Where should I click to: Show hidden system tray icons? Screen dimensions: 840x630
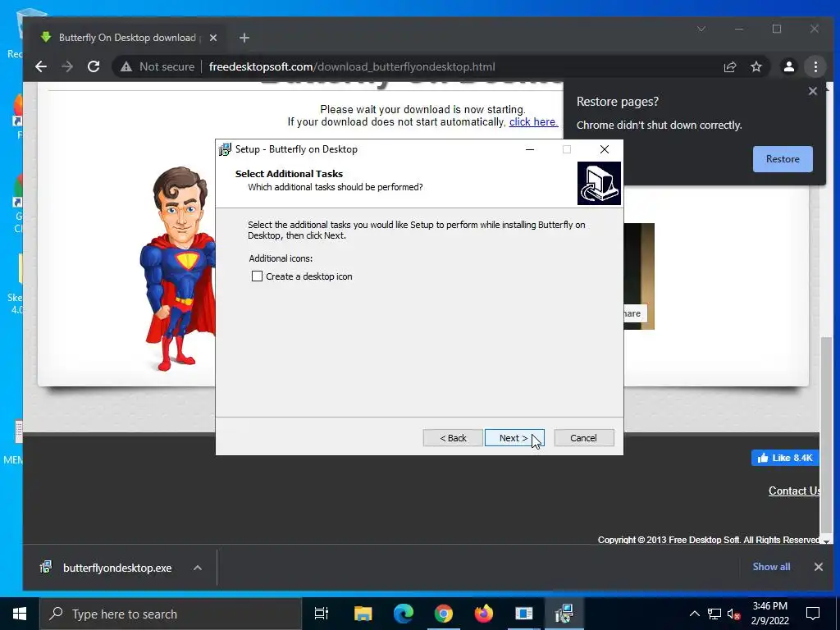coord(694,614)
